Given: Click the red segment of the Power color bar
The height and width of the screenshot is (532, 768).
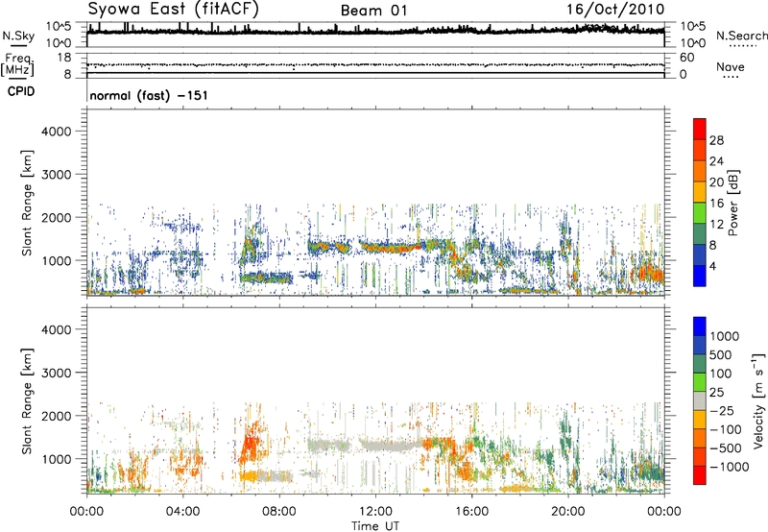Looking at the screenshot, I should coord(700,129).
